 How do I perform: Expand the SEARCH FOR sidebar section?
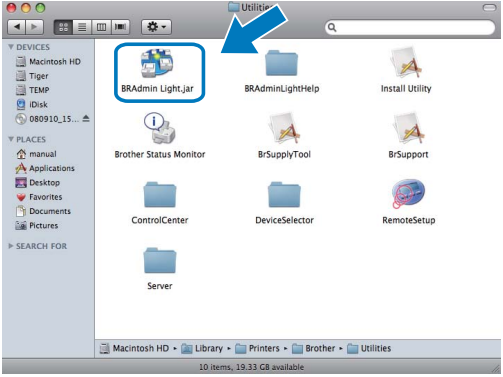(11, 246)
